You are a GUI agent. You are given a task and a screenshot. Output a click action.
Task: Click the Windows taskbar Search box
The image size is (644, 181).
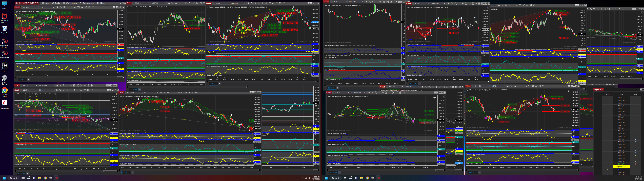13,178
